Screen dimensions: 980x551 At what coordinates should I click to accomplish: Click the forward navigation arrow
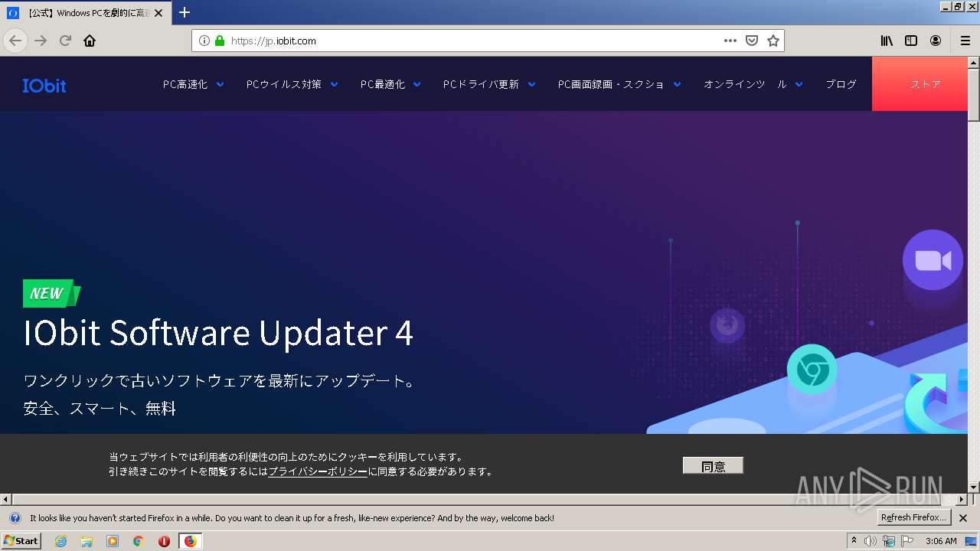click(41, 41)
